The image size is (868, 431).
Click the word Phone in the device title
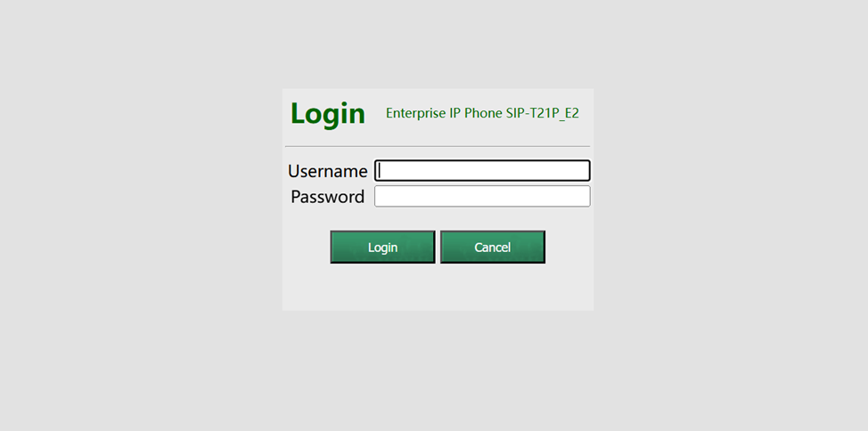(483, 113)
